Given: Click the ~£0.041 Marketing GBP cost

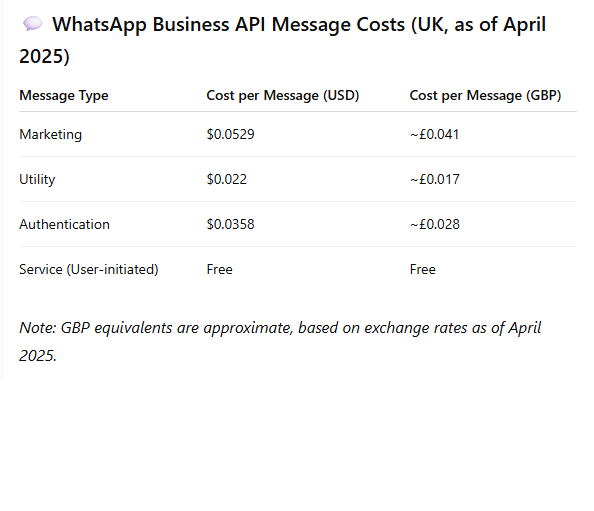Looking at the screenshot, I should pos(435,134).
